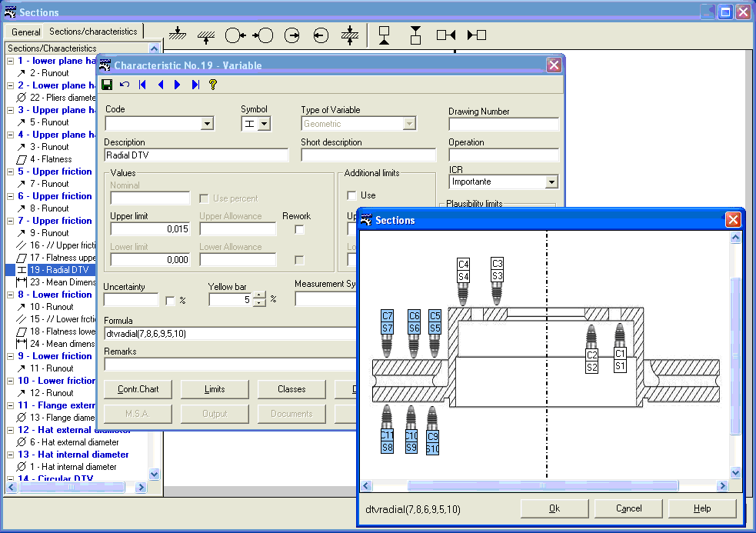
Task: Select square over downward triangle icon
Action: (385, 35)
